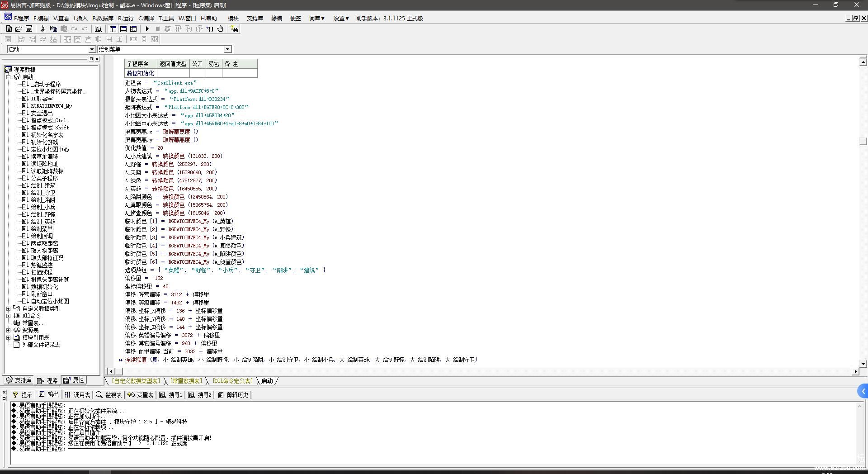Switch to the 属性 properties panel tab
Viewport: 868px width, 474px height.
click(74, 380)
